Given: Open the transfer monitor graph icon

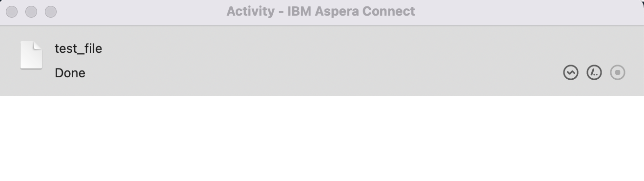Looking at the screenshot, I should [x=571, y=73].
